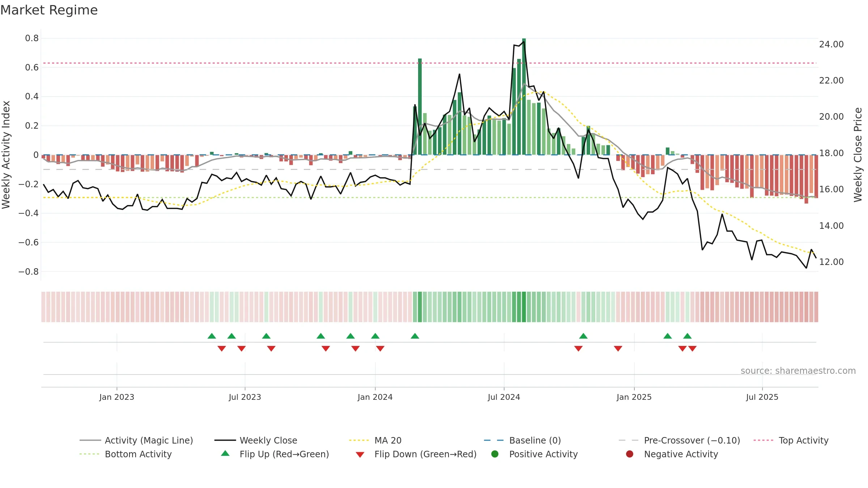Click the −0.8 activity axis label

click(x=29, y=271)
